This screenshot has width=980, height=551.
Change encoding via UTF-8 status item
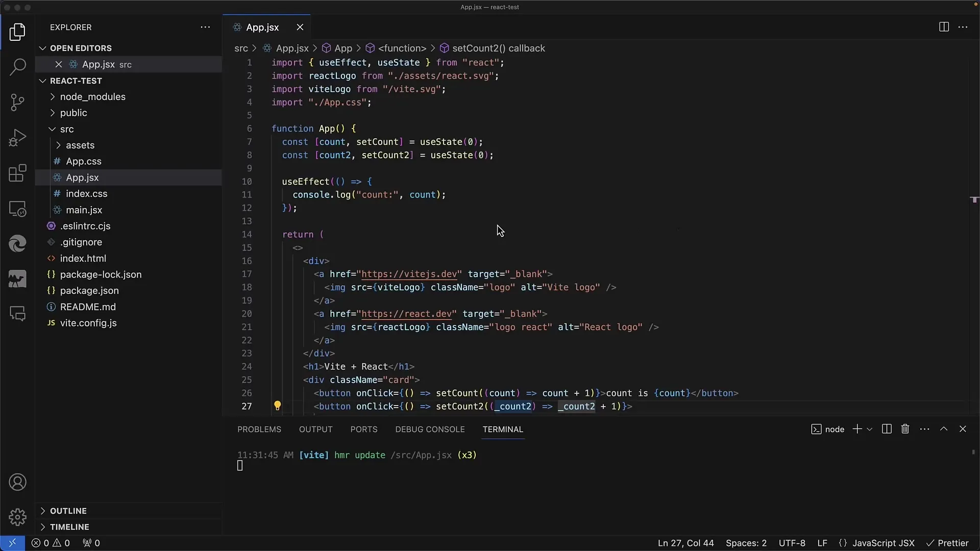[x=792, y=543]
